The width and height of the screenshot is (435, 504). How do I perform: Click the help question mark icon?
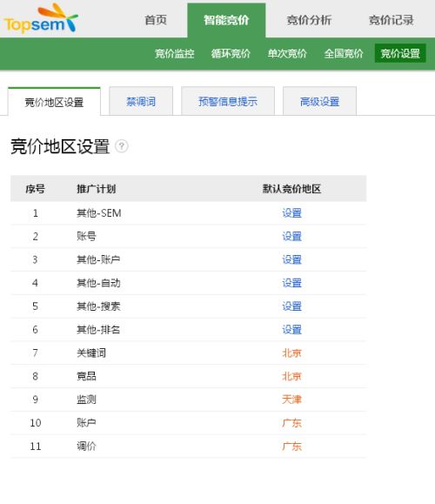122,146
